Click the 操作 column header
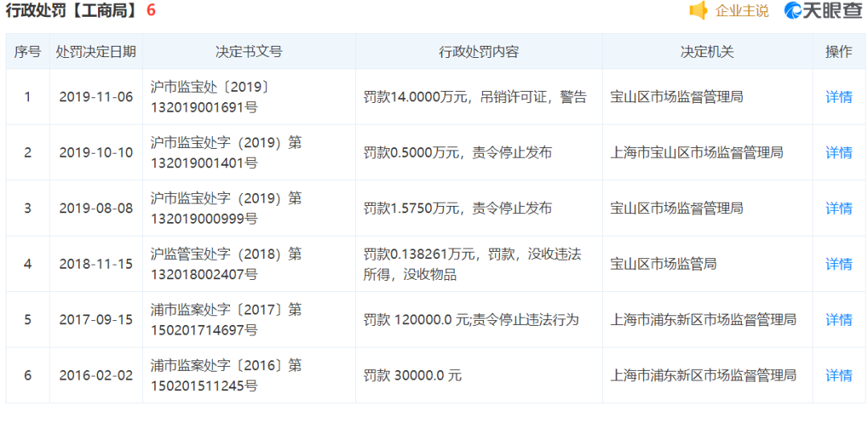 tap(838, 51)
